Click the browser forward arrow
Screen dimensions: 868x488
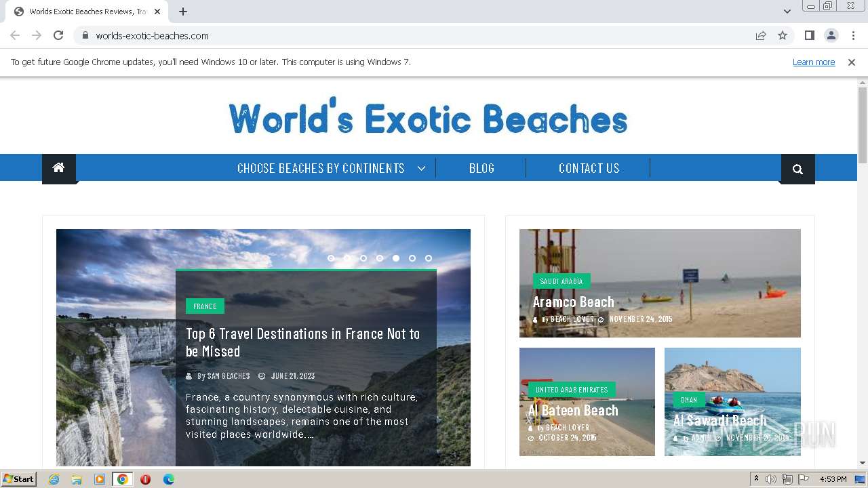(37, 35)
